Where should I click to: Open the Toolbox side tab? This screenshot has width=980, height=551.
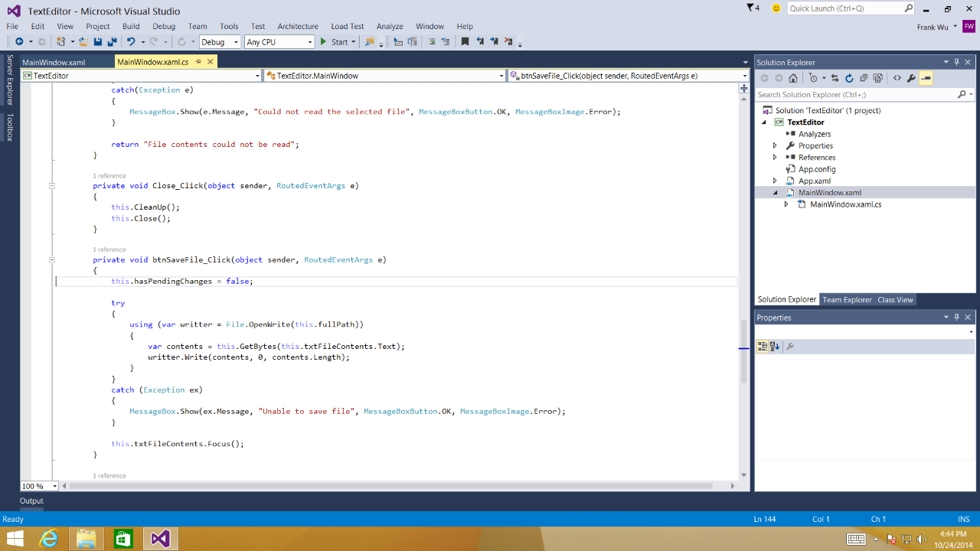tap(10, 127)
